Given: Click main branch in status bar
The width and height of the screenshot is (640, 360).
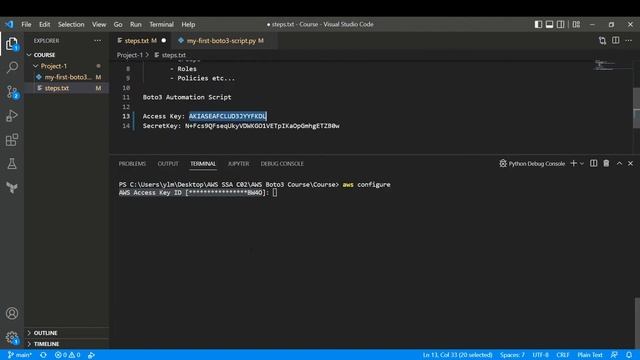Looking at the screenshot, I should pyautogui.click(x=20, y=355).
